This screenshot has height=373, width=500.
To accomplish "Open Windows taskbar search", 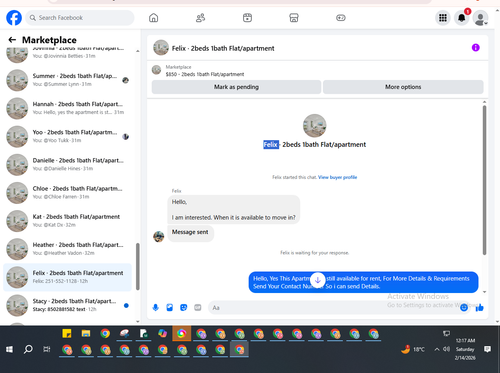I will click(28, 349).
